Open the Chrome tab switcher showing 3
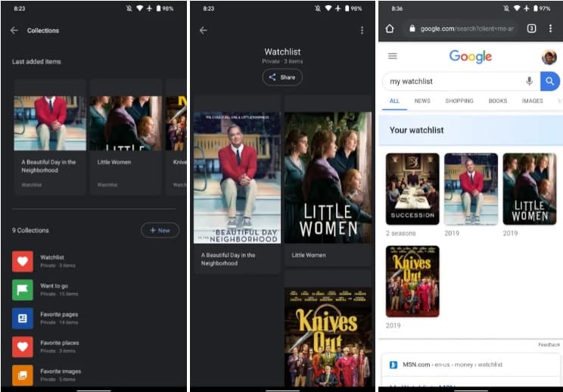 pos(531,28)
